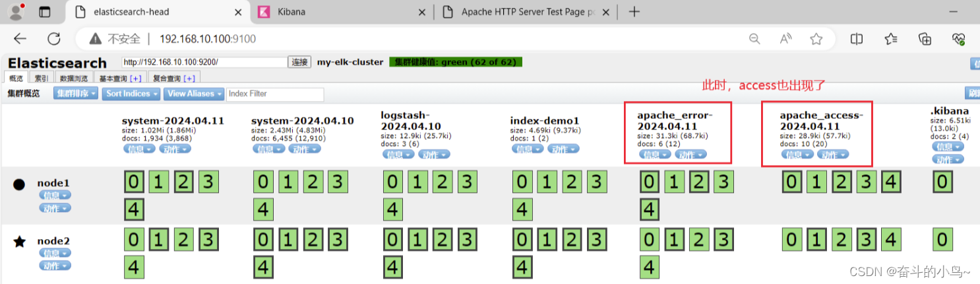Add page to favorites with star icon
Image resolution: width=980 pixels, height=284 pixels.
pos(816,39)
